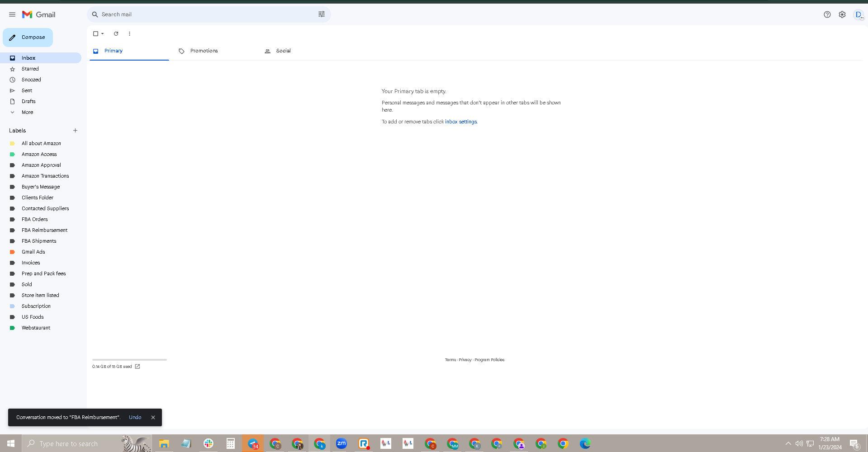Open the main menu hamburger icon

(12, 14)
